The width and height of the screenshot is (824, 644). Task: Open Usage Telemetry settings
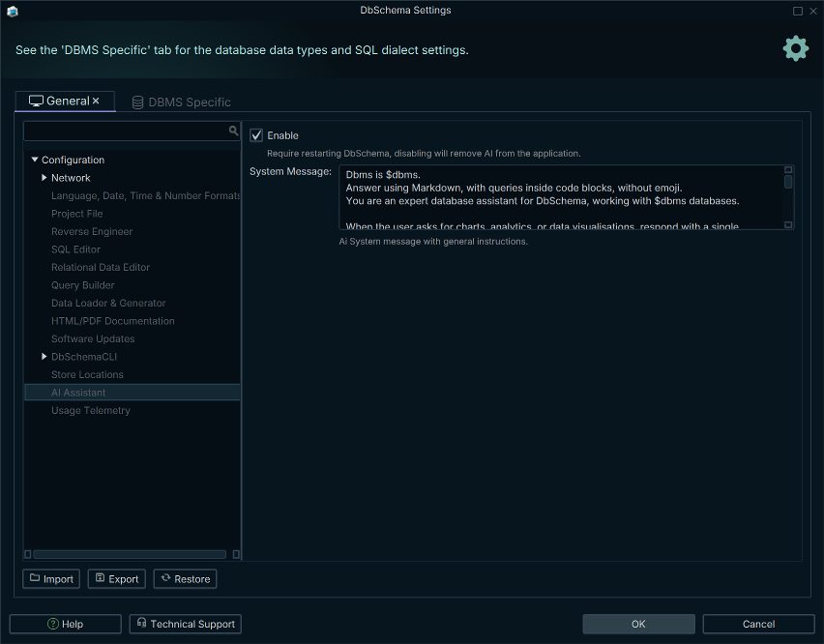[x=90, y=410]
